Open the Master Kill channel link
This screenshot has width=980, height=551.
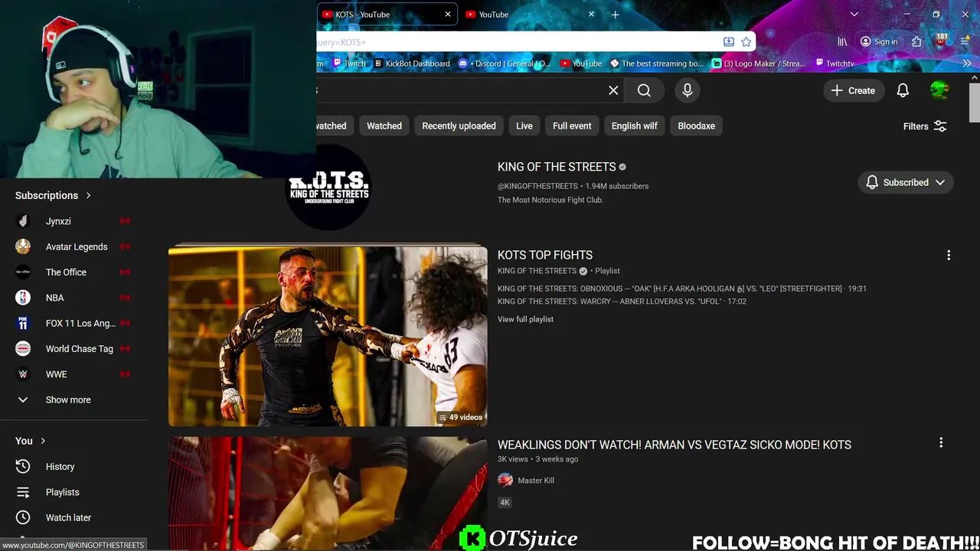(x=536, y=481)
